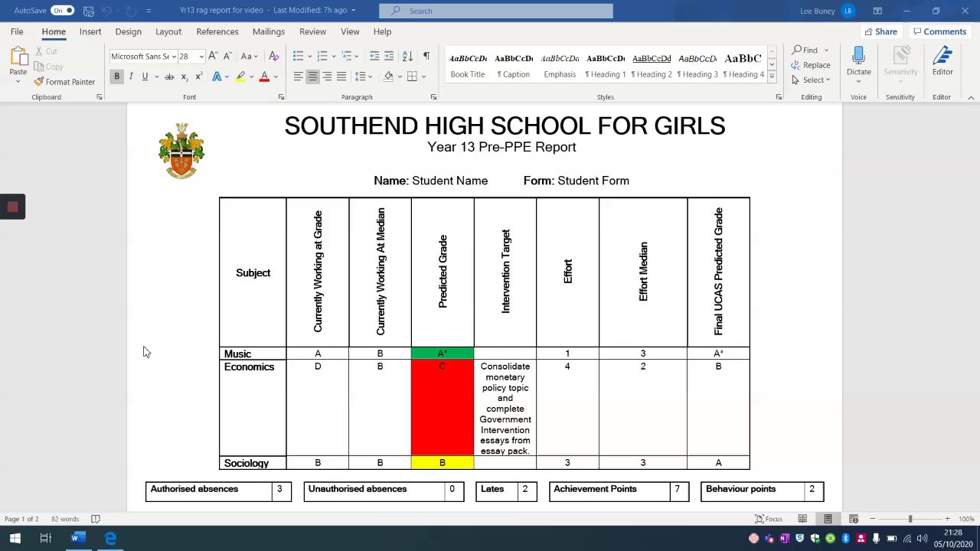Expand the Change Case options
The width and height of the screenshot is (980, 551).
pos(248,56)
